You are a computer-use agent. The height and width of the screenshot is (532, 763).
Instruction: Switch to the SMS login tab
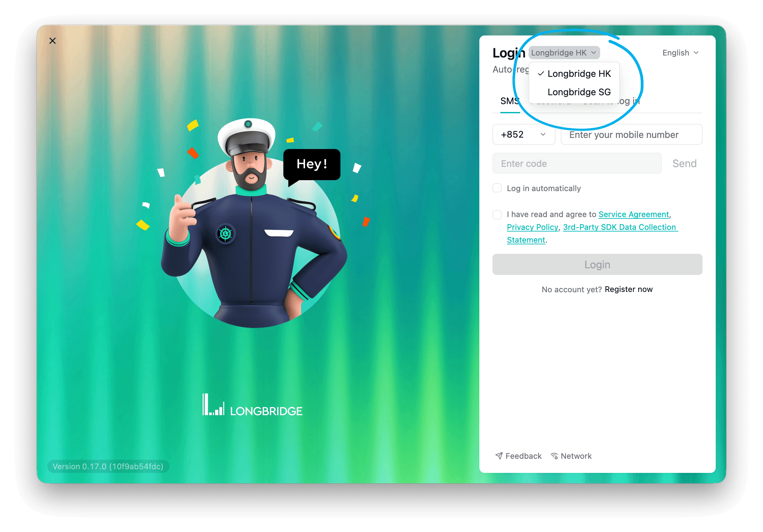coord(510,101)
